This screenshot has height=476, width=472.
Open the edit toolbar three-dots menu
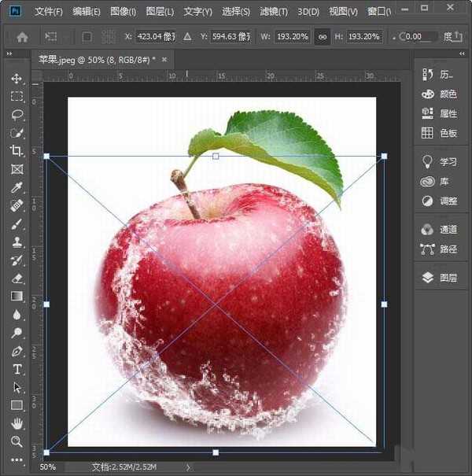point(17,459)
